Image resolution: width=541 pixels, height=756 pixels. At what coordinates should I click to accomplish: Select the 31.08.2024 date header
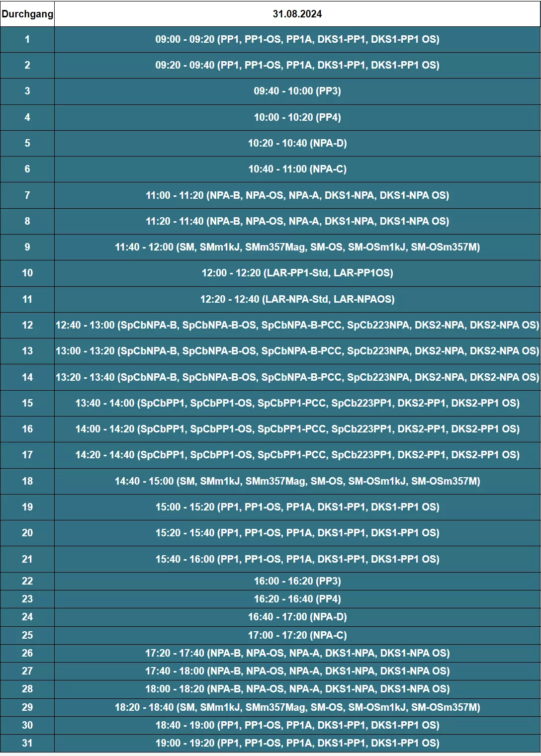click(297, 14)
